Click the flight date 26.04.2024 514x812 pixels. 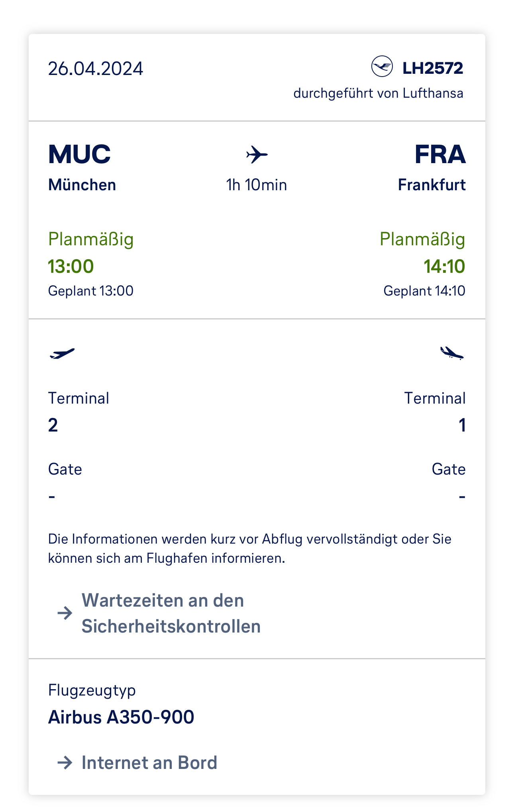[x=96, y=69]
